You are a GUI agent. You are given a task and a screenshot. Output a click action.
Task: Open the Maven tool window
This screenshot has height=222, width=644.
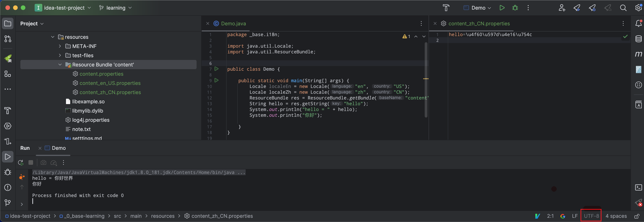(x=638, y=54)
